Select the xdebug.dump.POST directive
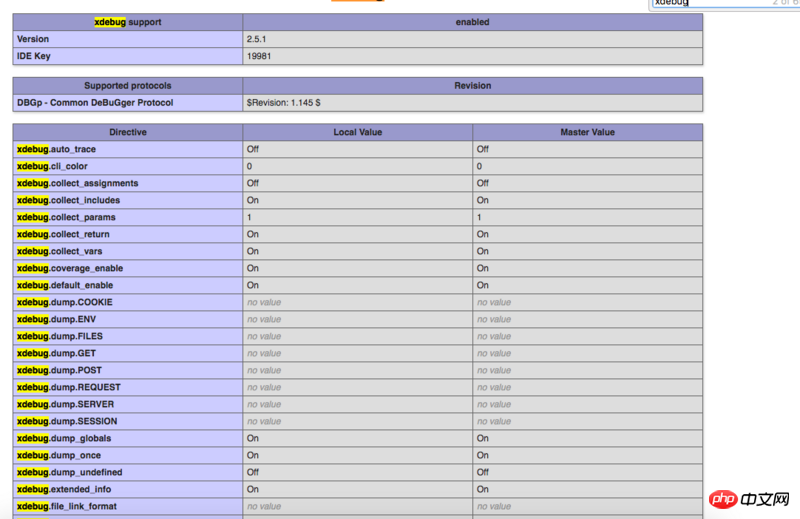The height and width of the screenshot is (519, 800). pos(128,370)
